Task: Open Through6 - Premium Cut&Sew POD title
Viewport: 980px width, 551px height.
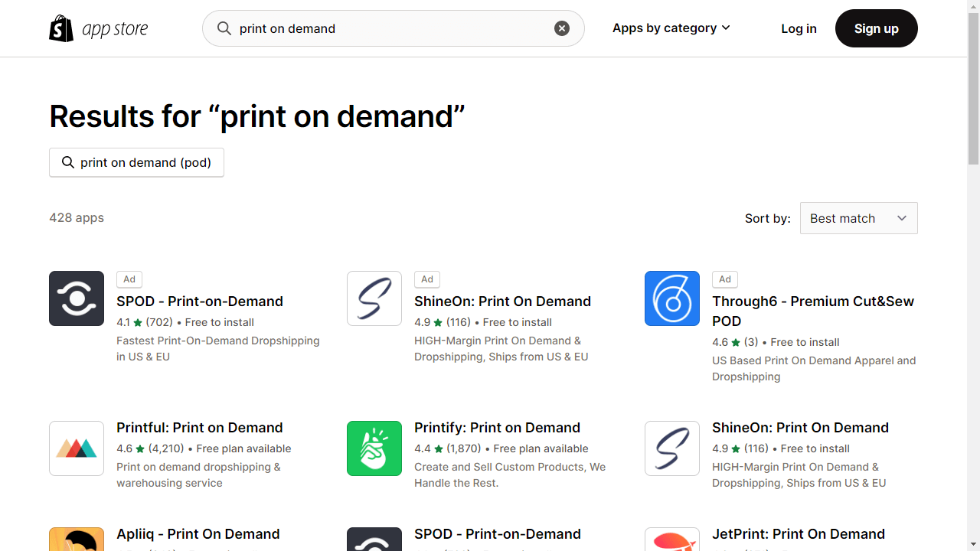Action: [813, 311]
